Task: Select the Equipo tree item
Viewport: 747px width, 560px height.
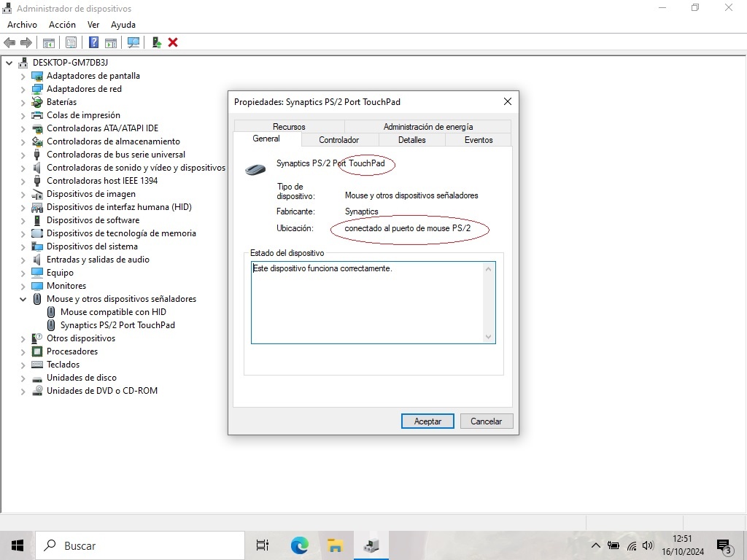Action: [60, 273]
